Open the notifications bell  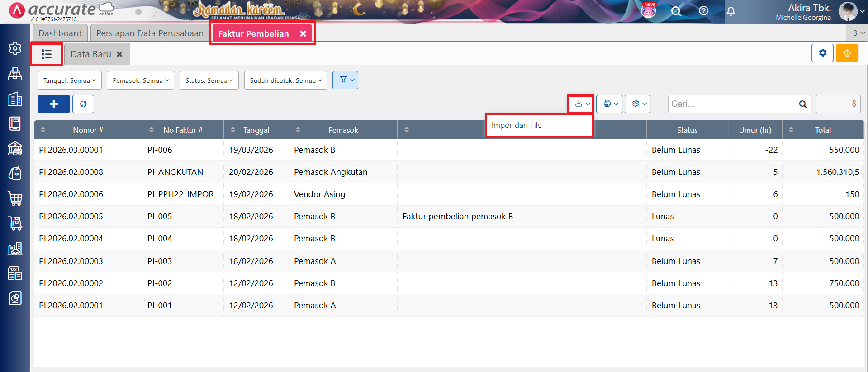(x=730, y=11)
